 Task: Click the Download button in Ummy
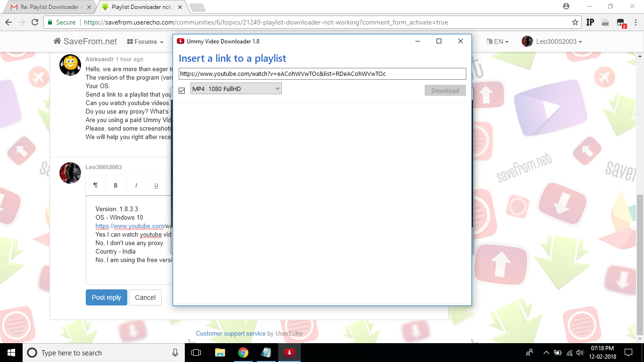445,90
